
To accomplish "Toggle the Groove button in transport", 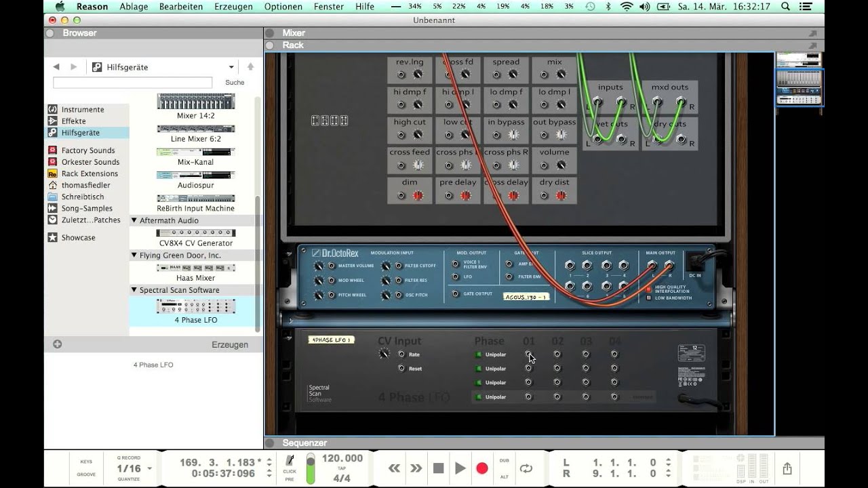I will [86, 474].
